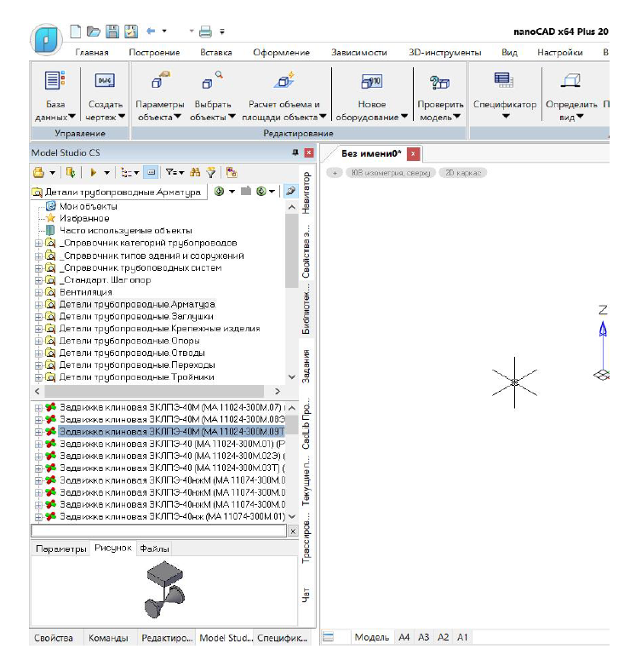Print using the printer icon
The height and width of the screenshot is (672, 630).
[x=205, y=32]
